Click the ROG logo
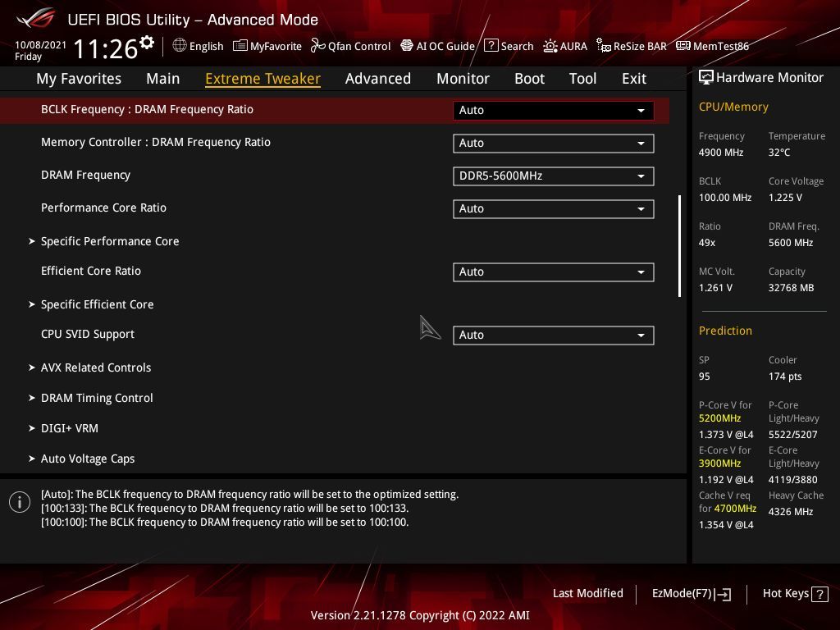Image resolution: width=840 pixels, height=630 pixels. pos(36,19)
